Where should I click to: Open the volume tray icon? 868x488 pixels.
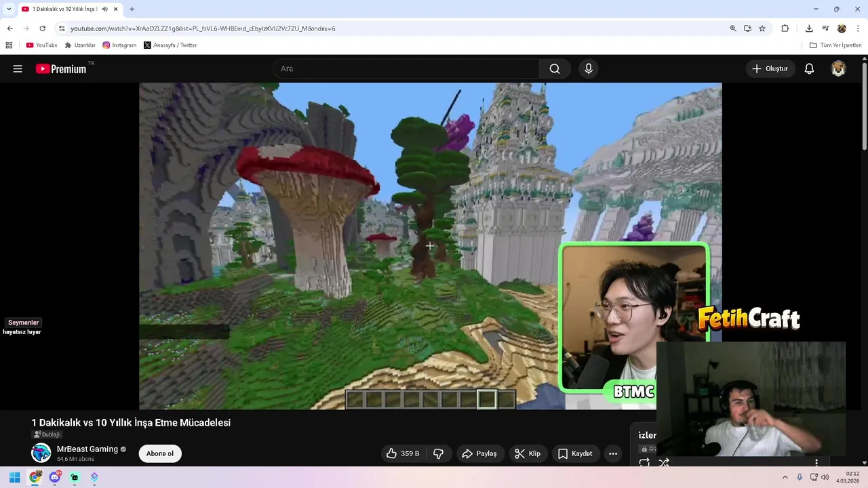825,477
